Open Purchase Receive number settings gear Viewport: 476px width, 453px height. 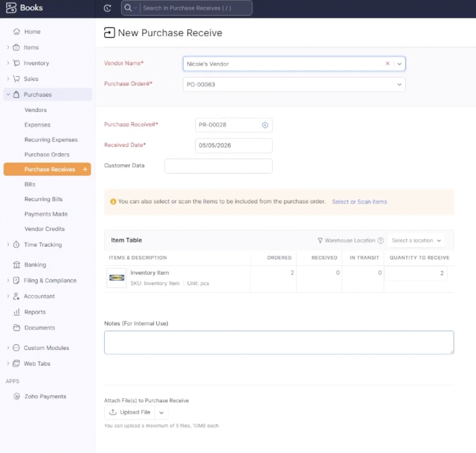click(265, 125)
